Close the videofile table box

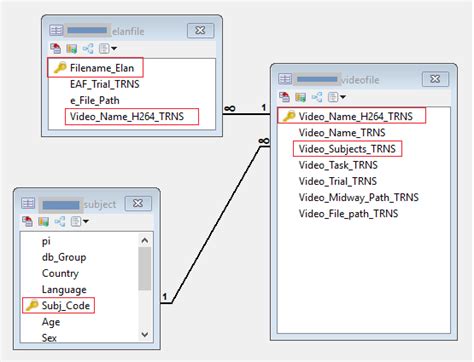pos(435,79)
